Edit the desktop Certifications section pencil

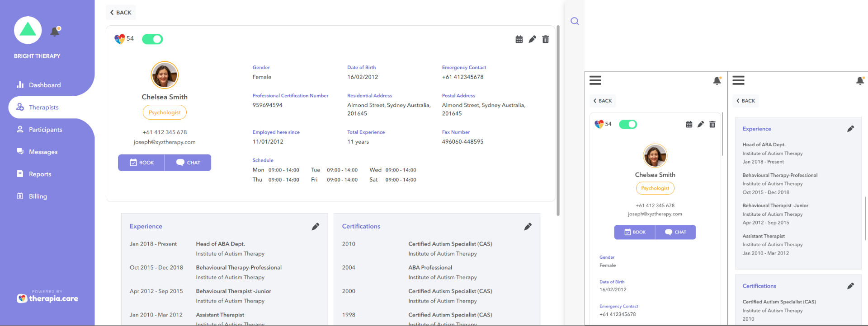[x=528, y=227]
